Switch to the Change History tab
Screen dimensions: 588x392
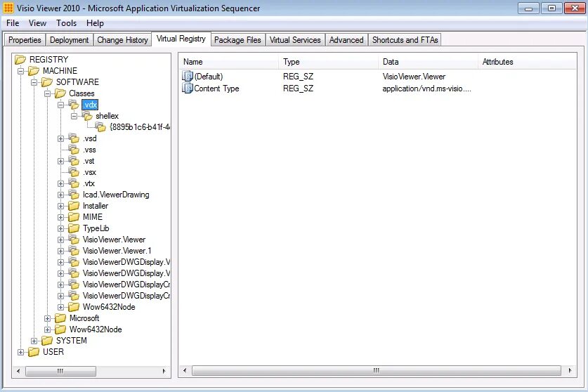click(x=123, y=40)
